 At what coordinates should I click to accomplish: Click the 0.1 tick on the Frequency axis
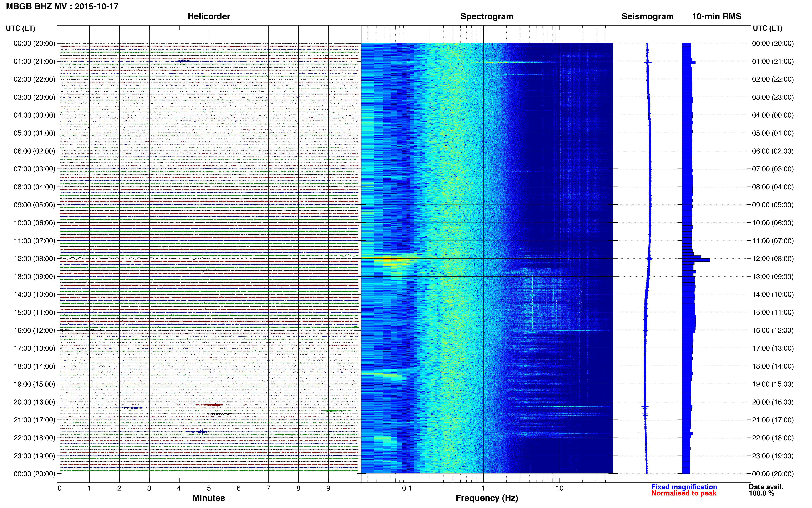(407, 488)
